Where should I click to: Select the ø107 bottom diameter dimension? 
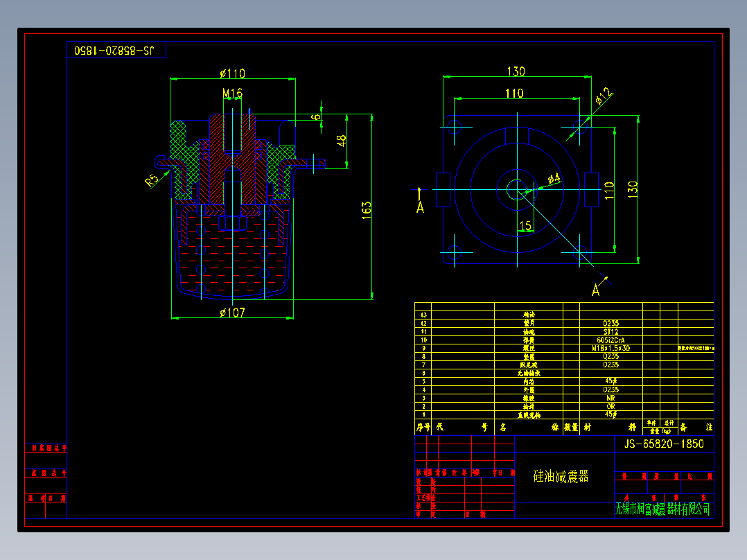click(233, 313)
